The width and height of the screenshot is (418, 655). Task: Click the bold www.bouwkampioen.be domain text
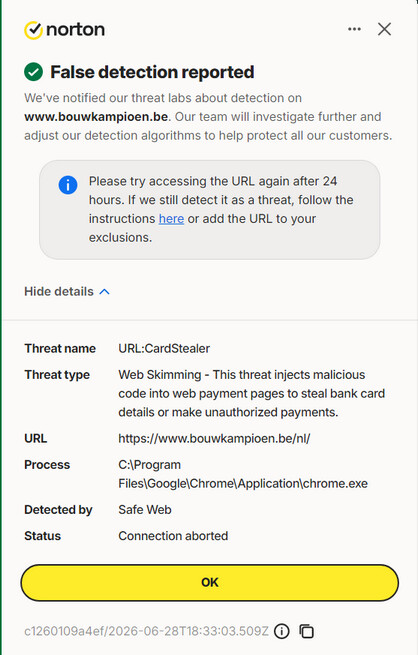pyautogui.click(x=96, y=117)
